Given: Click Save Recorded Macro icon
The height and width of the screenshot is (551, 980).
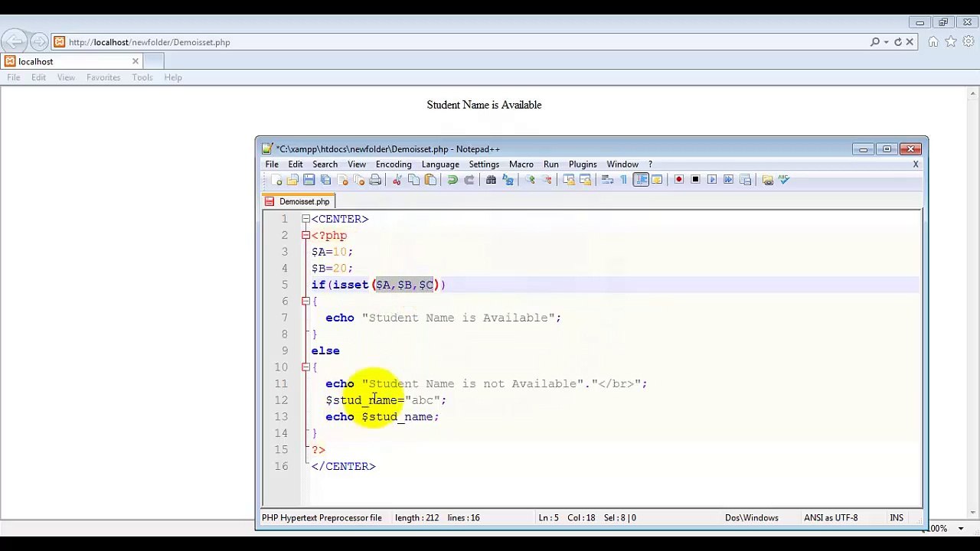Looking at the screenshot, I should 745,180.
